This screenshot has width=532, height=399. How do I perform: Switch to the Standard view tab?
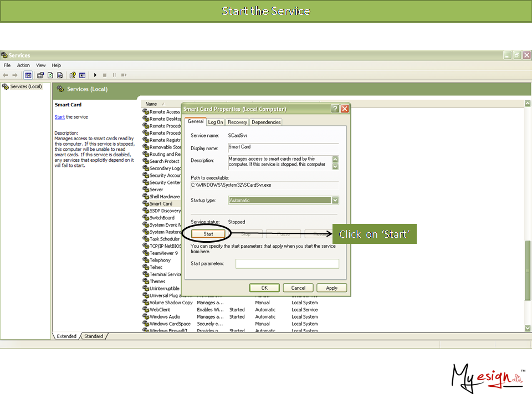point(93,336)
